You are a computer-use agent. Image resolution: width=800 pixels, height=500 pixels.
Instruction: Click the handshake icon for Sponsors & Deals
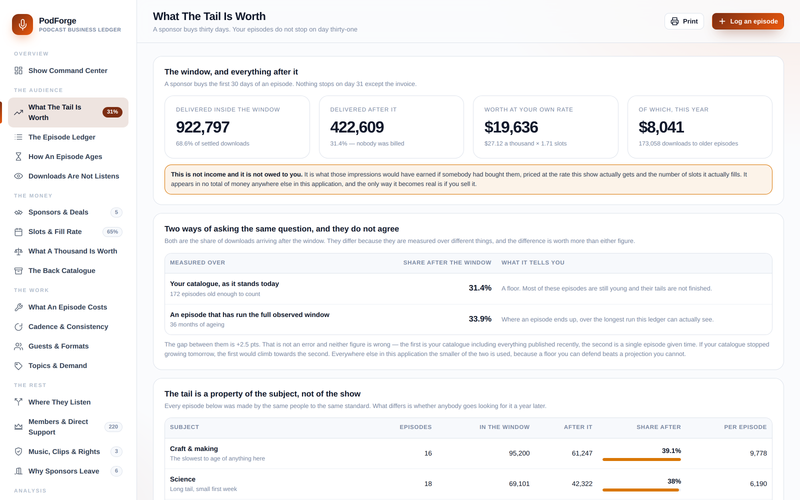pos(18,212)
